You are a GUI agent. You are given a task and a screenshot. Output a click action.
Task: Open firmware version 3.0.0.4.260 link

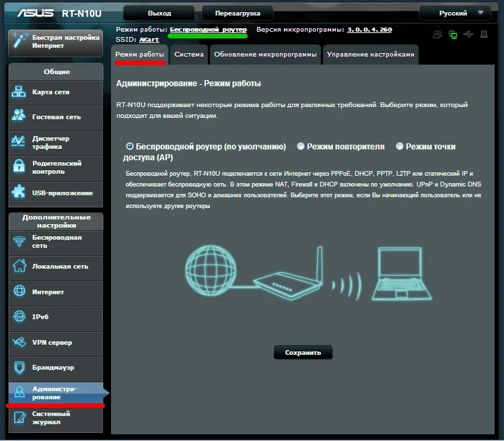(369, 30)
